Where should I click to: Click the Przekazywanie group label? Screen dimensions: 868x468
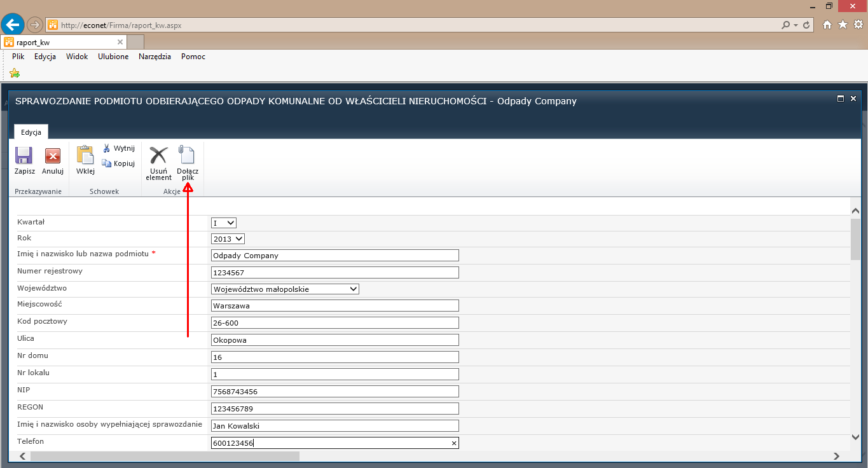pyautogui.click(x=38, y=191)
